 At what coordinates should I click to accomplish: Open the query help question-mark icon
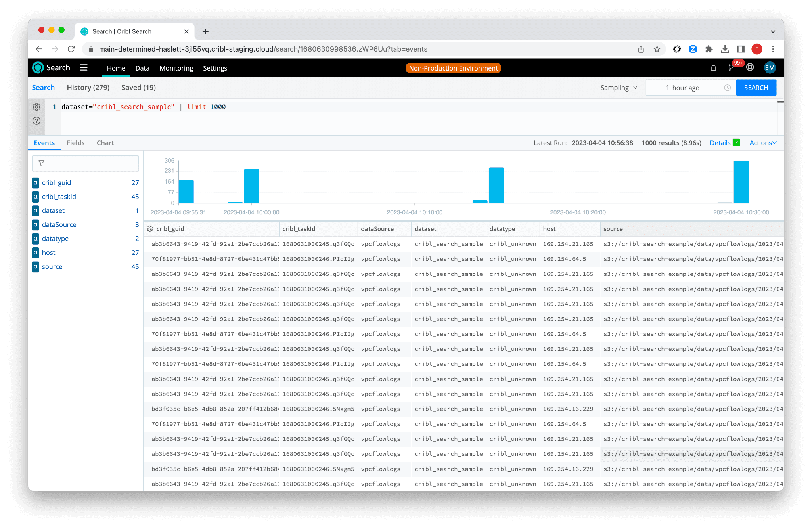point(36,121)
